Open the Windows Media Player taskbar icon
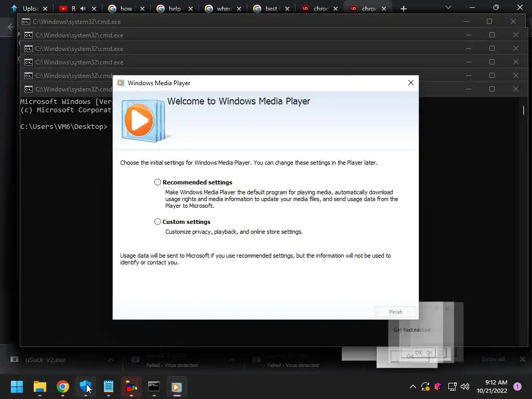This screenshot has width=532, height=399. pos(177,387)
